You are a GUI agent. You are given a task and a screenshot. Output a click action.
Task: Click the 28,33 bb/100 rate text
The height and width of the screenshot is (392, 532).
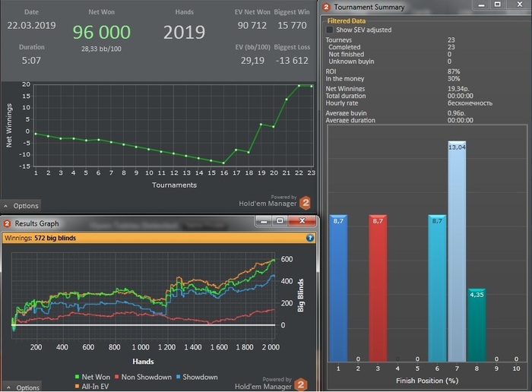101,49
